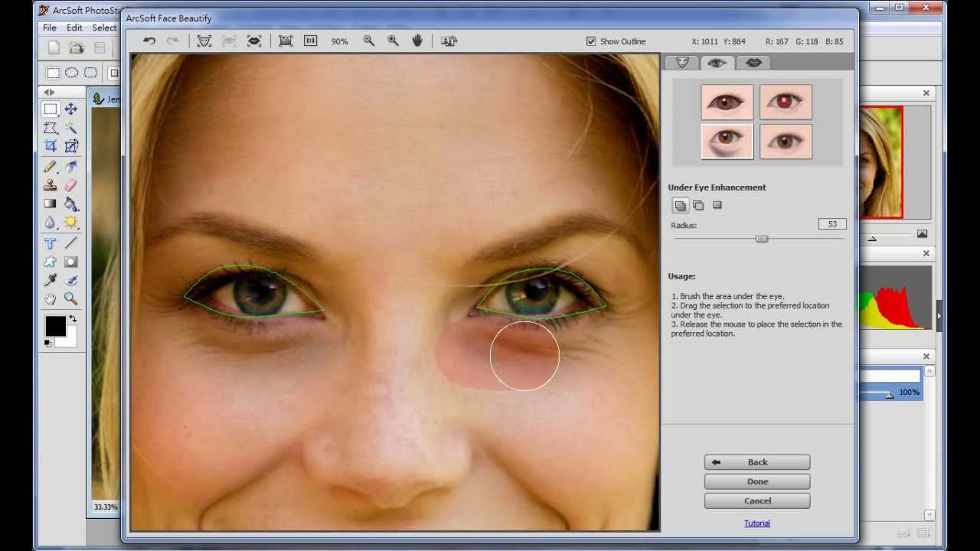Select the Magic Wand tool in PhotoStudio
Viewport: 980px width, 551px height.
coord(70,128)
